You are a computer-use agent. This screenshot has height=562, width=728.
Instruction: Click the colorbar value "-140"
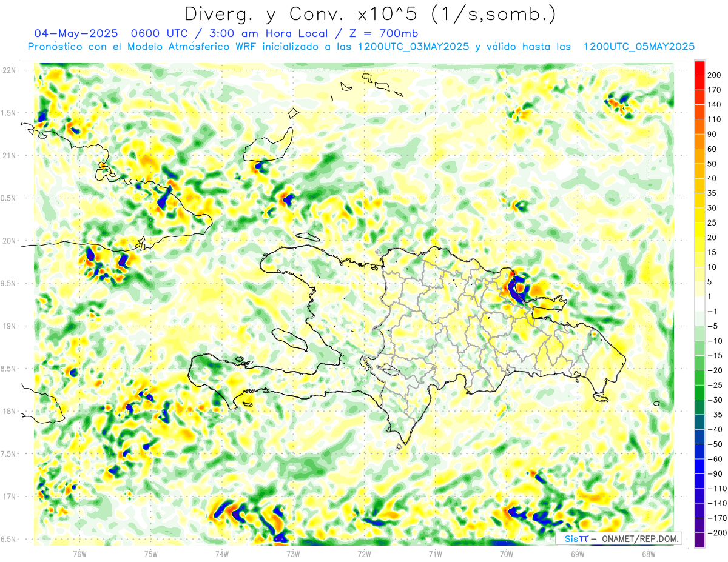pyautogui.click(x=716, y=503)
